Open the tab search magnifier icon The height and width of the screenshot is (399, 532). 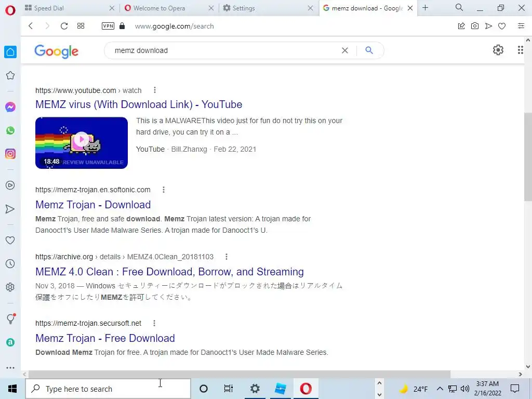coord(459,7)
